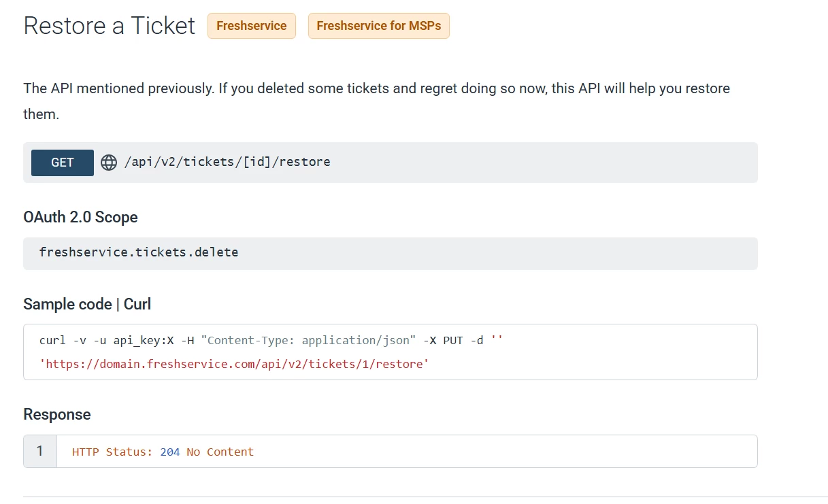
Task: Click the /api/v2/tickets/[id]/restore endpoint text
Action: point(227,162)
